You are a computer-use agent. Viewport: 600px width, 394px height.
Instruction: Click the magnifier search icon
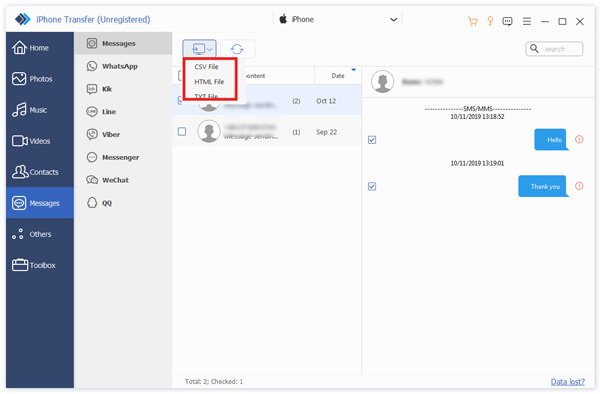click(x=534, y=49)
